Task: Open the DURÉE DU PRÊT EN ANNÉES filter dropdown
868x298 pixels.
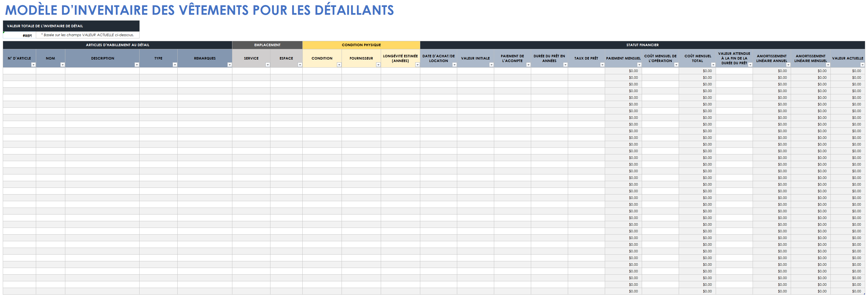Action: coord(565,65)
